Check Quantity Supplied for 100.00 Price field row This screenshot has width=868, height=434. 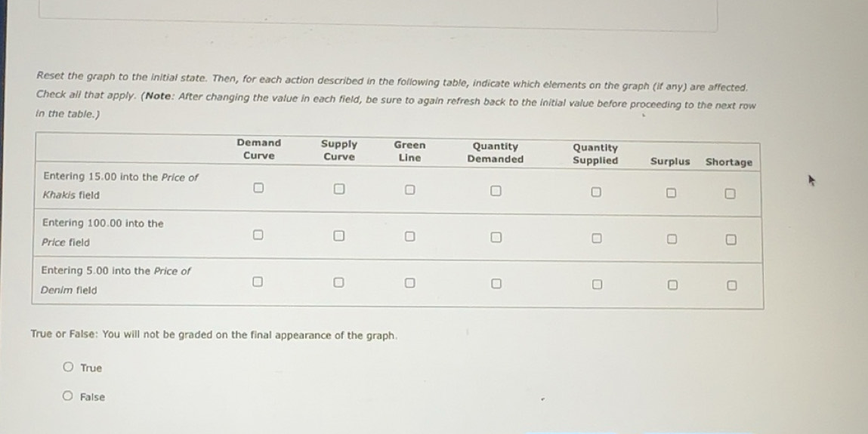click(x=595, y=239)
